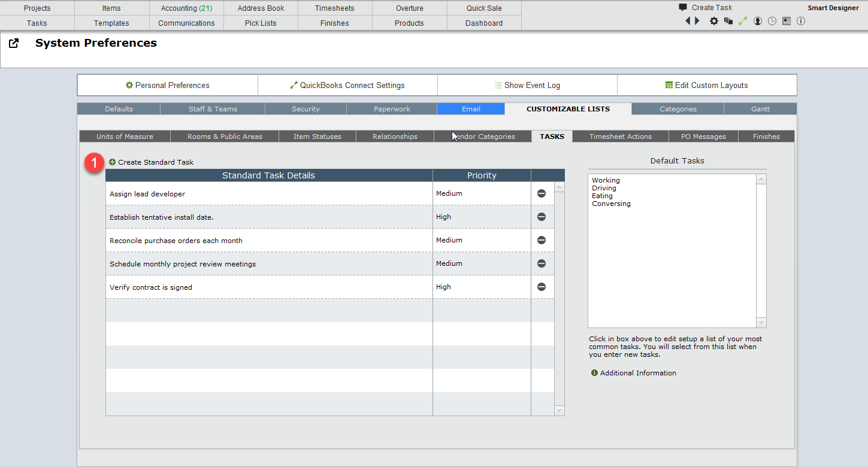Change the priority of 'Establish tentative install date'

coord(482,217)
